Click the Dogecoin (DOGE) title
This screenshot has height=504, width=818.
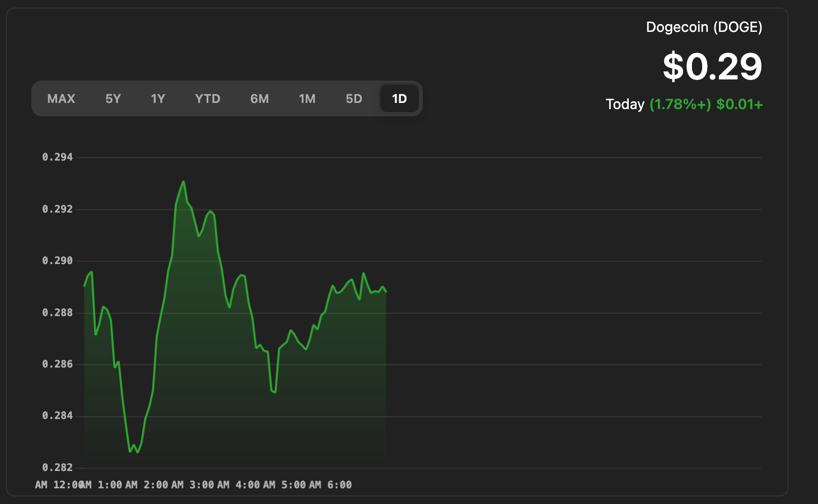tap(704, 27)
